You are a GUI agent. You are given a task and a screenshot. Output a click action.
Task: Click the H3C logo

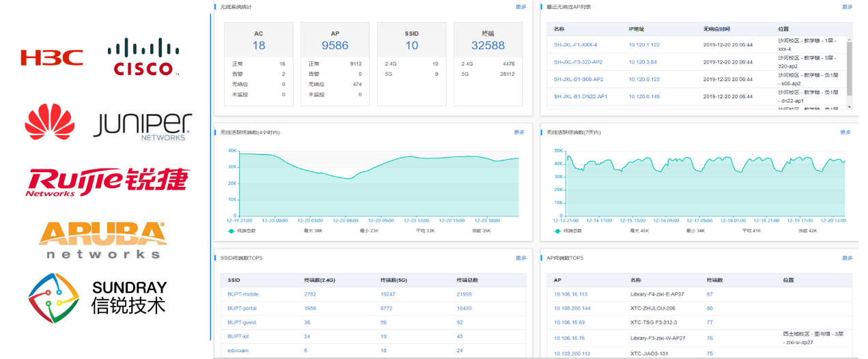pos(52,57)
